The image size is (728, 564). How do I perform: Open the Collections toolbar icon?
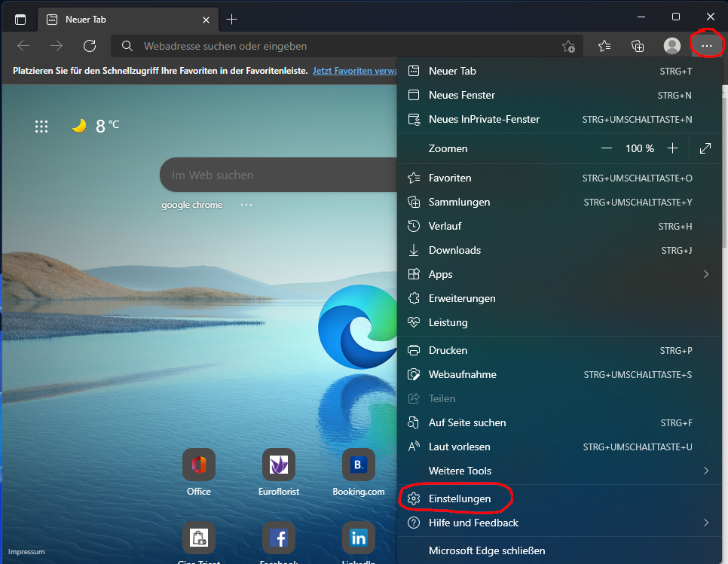(638, 46)
